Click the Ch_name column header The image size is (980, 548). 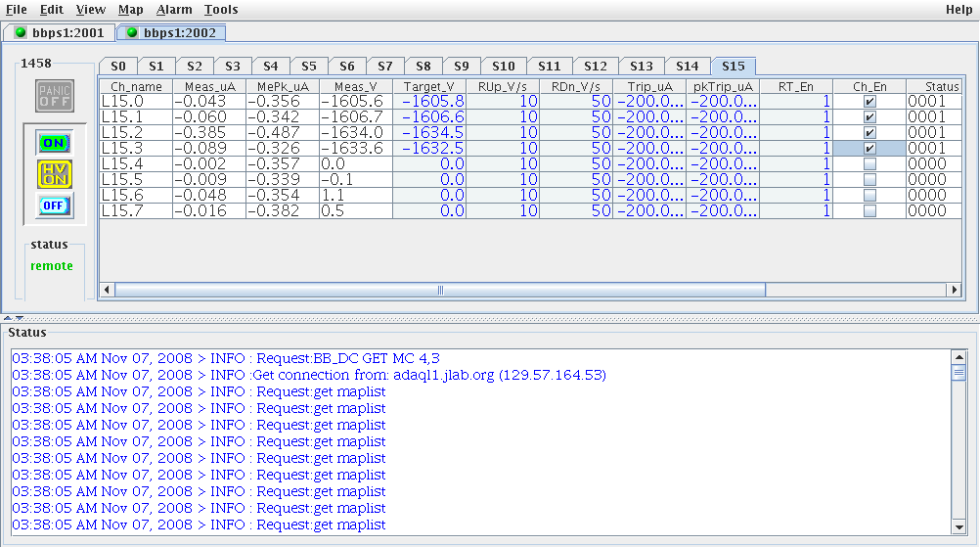click(136, 86)
